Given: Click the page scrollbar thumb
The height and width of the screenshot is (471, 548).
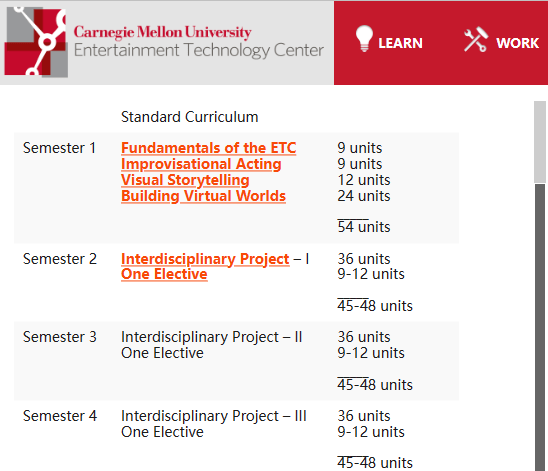Looking at the screenshot, I should click(540, 327).
